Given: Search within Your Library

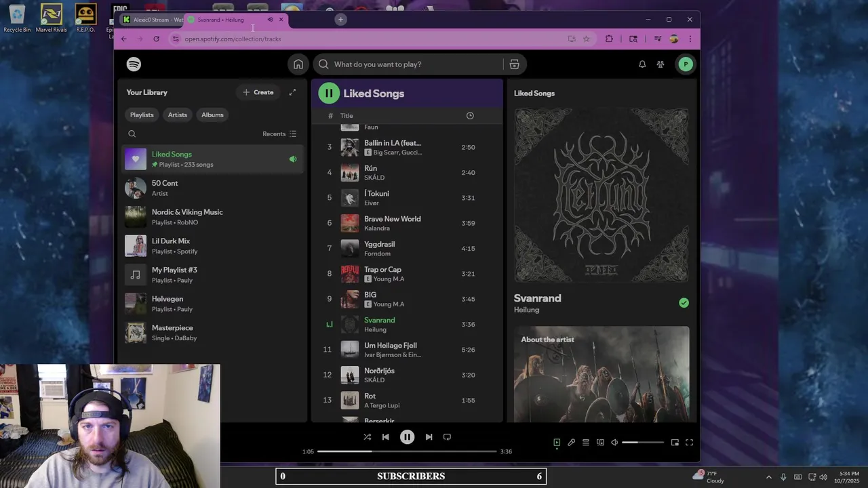Looking at the screenshot, I should [132, 134].
